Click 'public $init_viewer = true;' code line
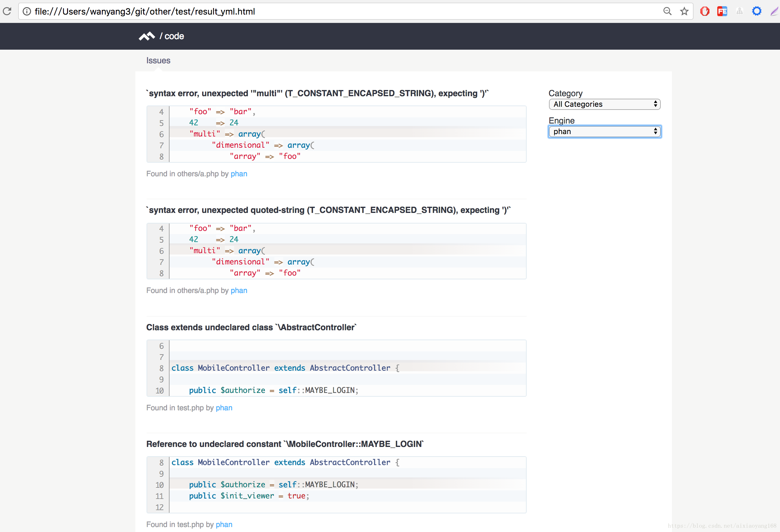 click(249, 496)
